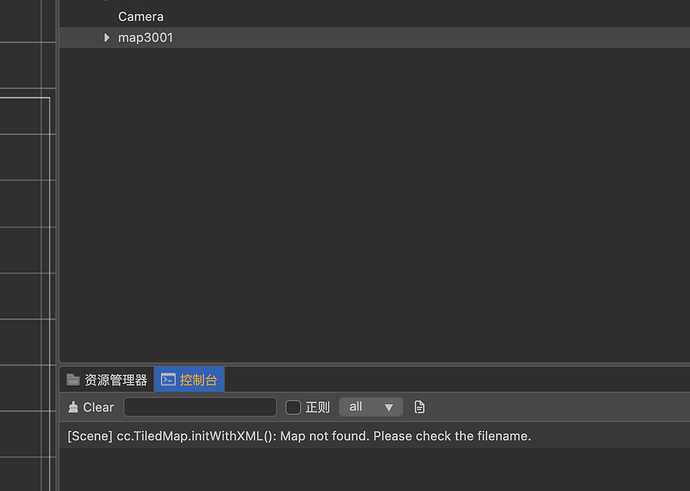
Task: Select the Camera node in hierarchy
Action: 140,17
